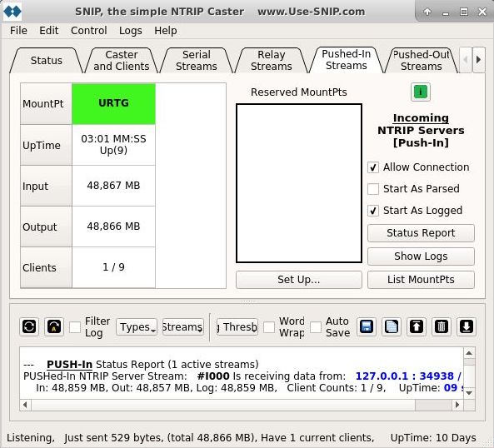This screenshot has height=448, width=494.
Task: Select the Pushed-In Streams tab
Action: (347, 60)
